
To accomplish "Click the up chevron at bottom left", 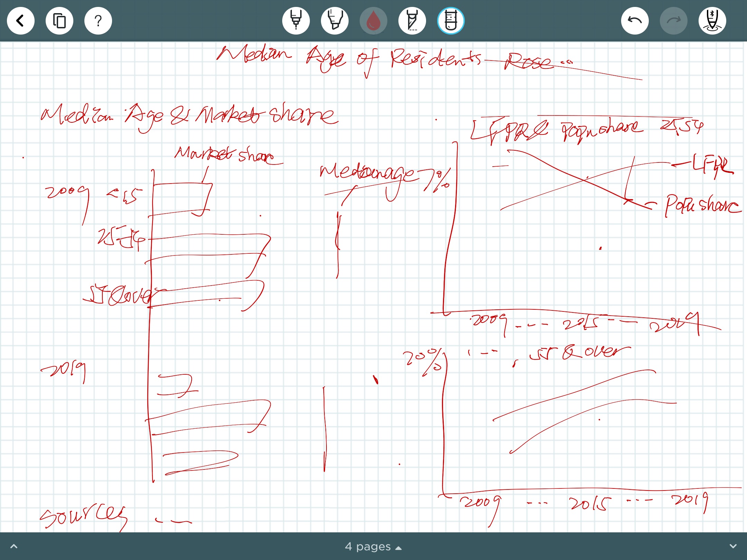I will 14,547.
